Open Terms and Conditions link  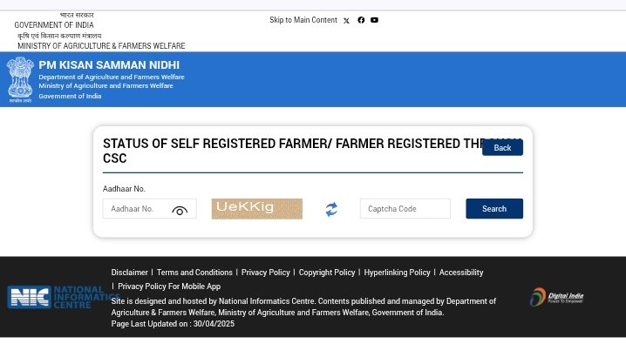pyautogui.click(x=194, y=273)
